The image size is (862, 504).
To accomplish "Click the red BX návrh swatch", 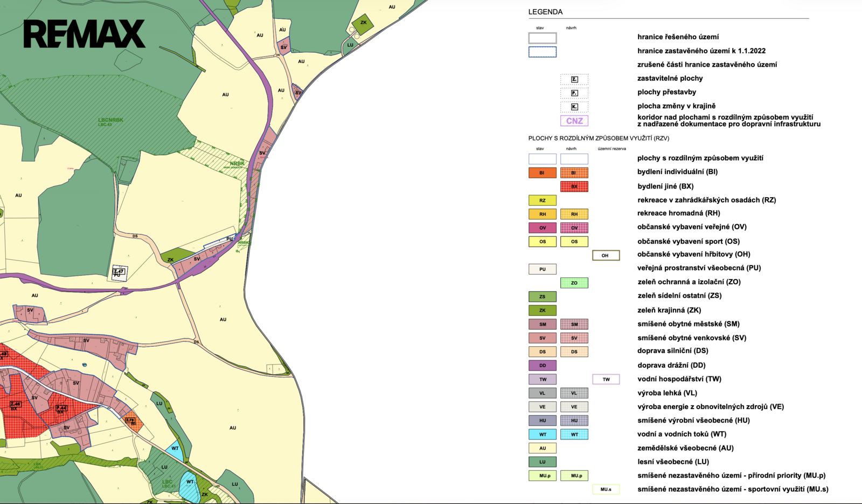I will 574,186.
